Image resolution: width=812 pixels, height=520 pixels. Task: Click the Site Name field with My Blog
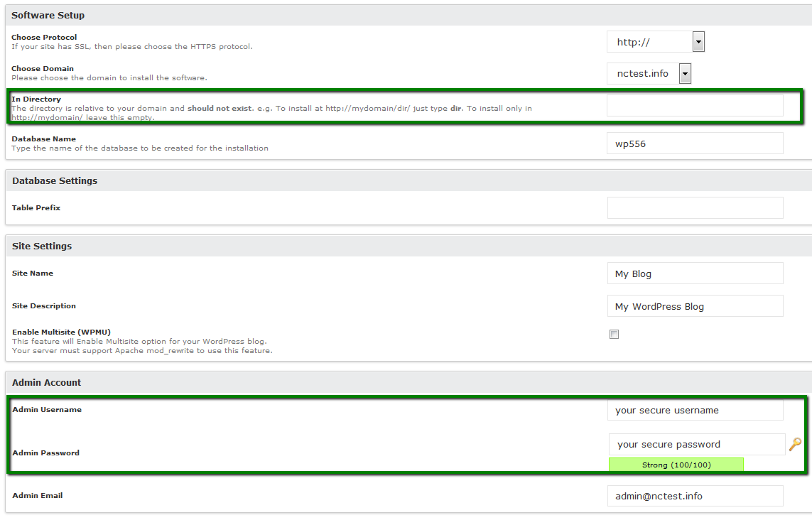pyautogui.click(x=694, y=273)
